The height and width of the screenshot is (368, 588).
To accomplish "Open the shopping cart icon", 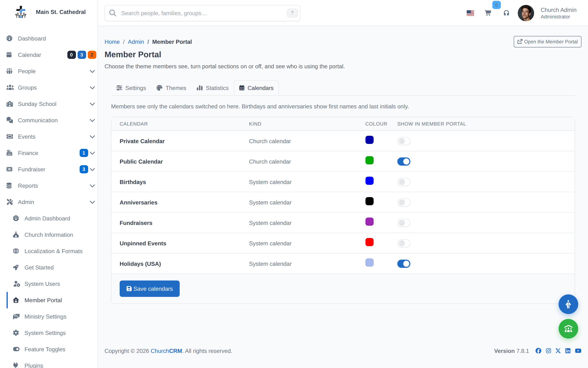I will 488,13.
